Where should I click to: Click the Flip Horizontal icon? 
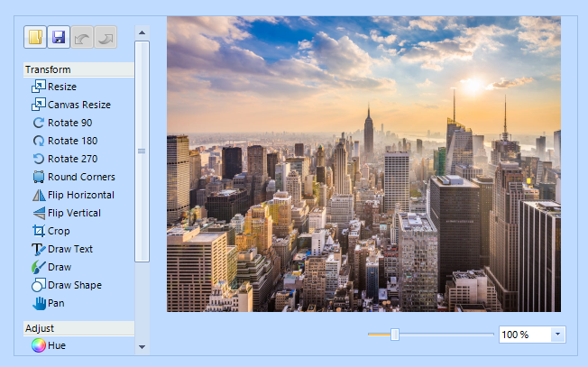pos(39,195)
